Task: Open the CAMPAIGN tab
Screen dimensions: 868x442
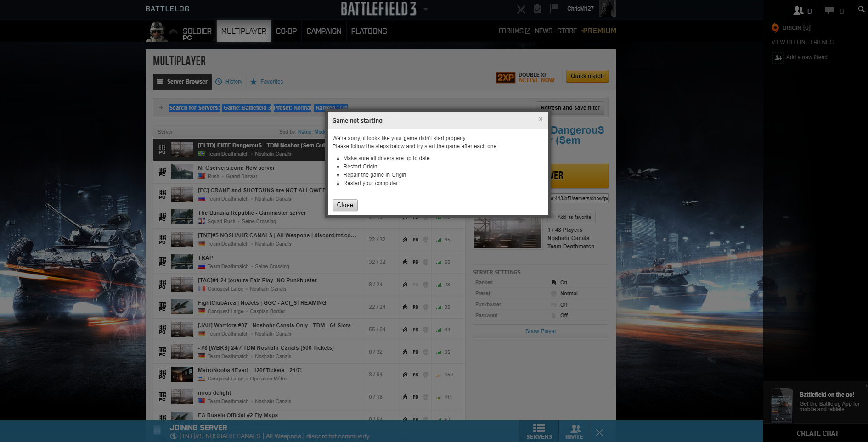Action: [x=324, y=31]
